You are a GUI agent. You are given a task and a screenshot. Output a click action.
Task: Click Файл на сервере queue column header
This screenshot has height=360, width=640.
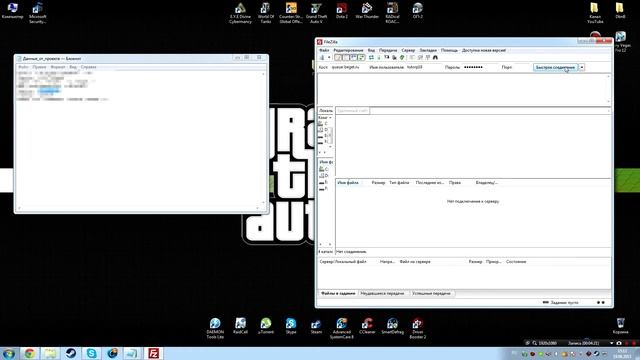[415, 262]
